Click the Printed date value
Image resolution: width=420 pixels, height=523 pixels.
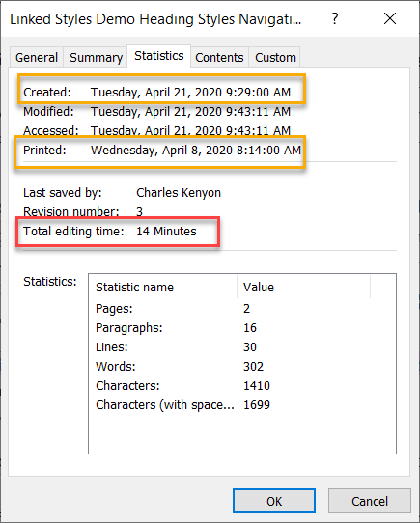(x=196, y=151)
